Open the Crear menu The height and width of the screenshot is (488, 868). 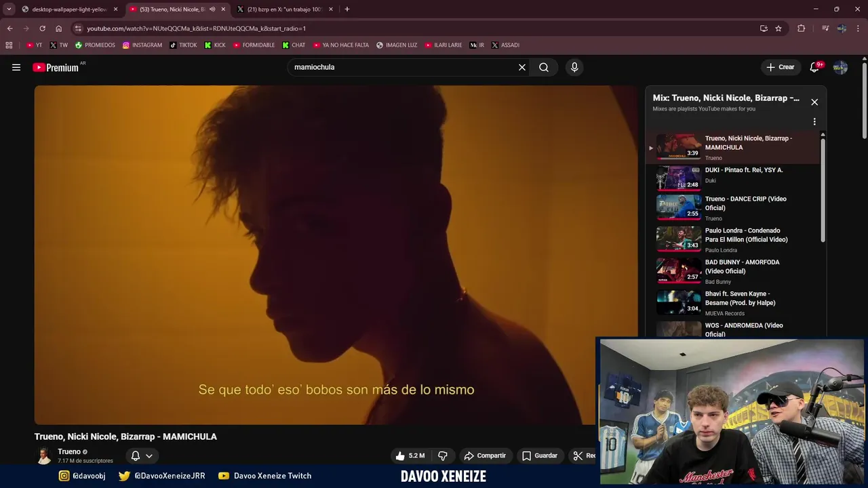click(780, 67)
